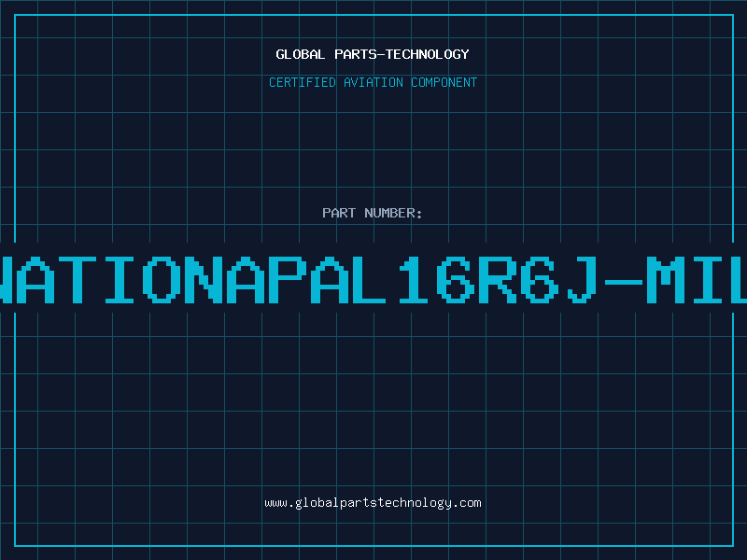Click the PART NUMBER: label

(373, 213)
